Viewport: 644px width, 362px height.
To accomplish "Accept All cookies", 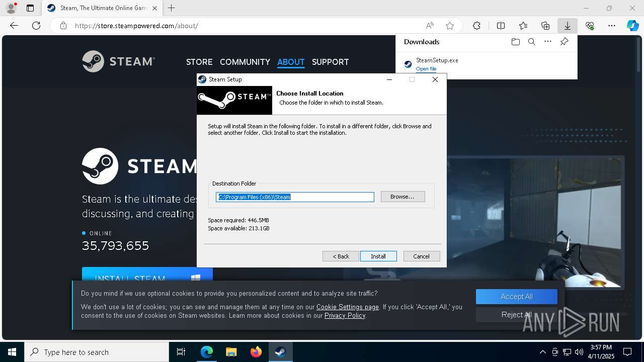I will (517, 297).
